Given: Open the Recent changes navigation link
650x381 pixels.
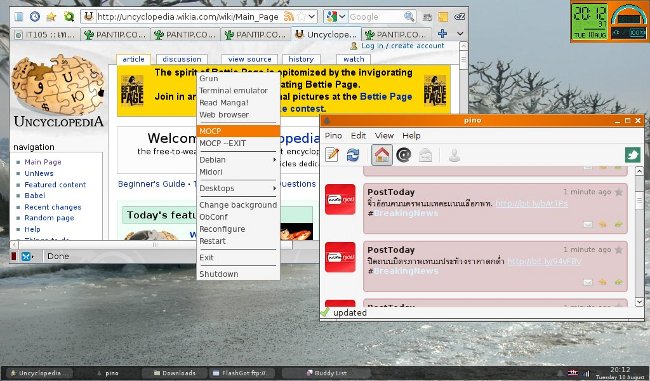Looking at the screenshot, I should coord(53,207).
